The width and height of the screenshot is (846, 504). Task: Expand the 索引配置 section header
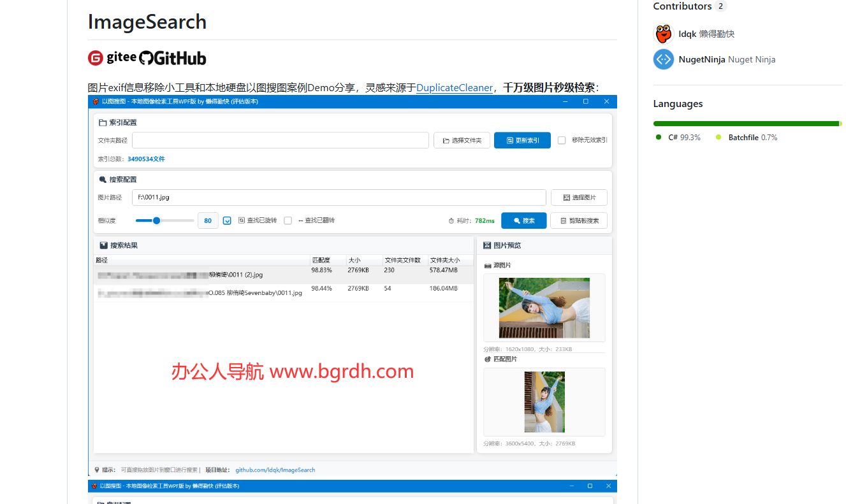[118, 122]
